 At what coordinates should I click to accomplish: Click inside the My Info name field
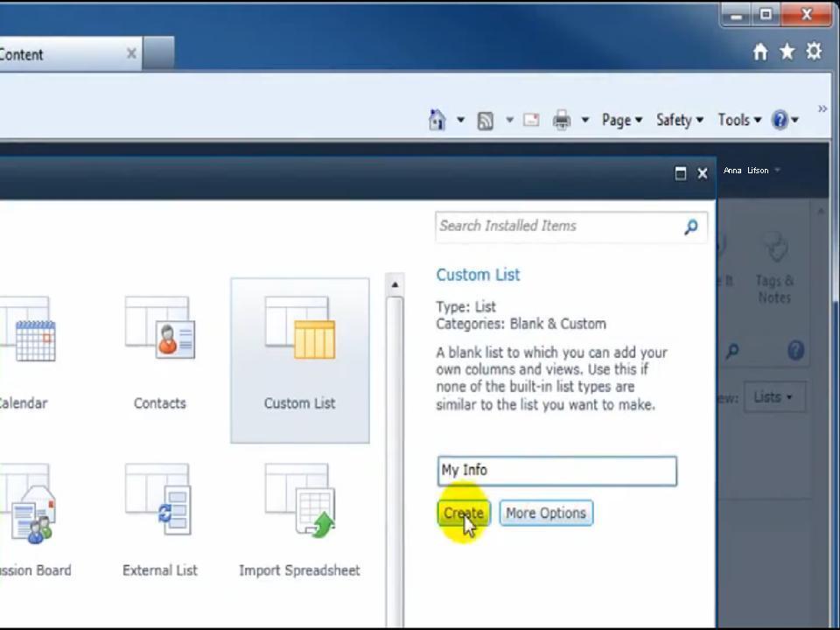coord(556,470)
